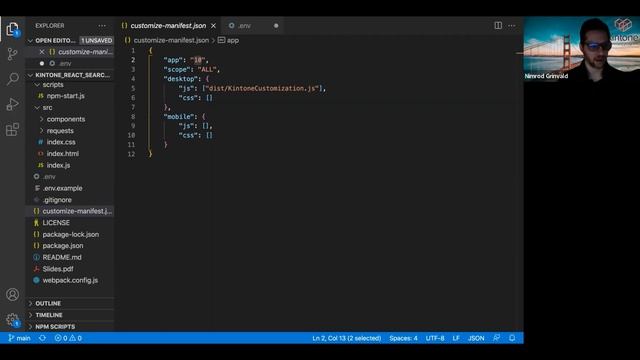This screenshot has width=640, height=360.
Task: Open webpack.config.js file
Action: pyautogui.click(x=70, y=280)
